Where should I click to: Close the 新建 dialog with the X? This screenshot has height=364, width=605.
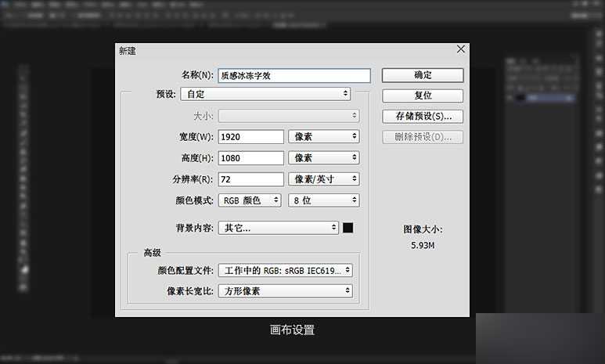pos(460,50)
